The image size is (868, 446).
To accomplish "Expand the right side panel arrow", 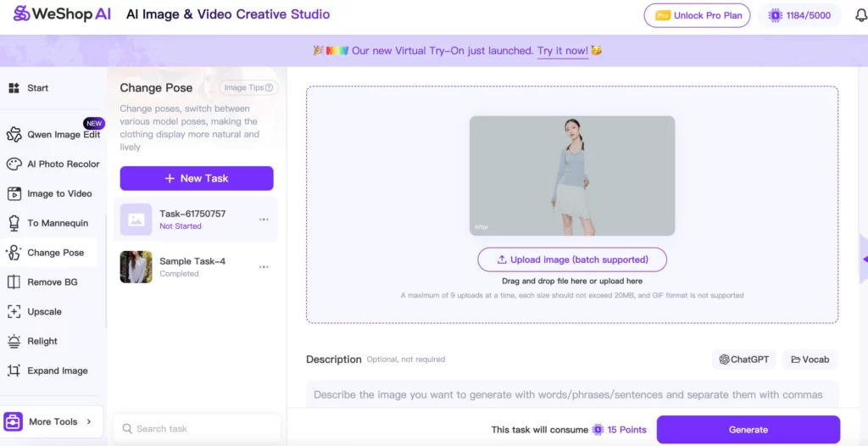I will (862, 260).
